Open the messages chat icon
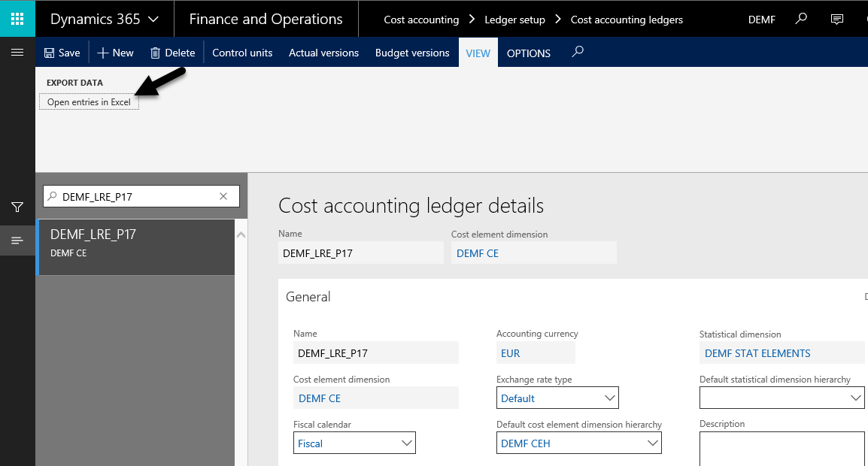This screenshot has width=868, height=466. click(x=836, y=19)
